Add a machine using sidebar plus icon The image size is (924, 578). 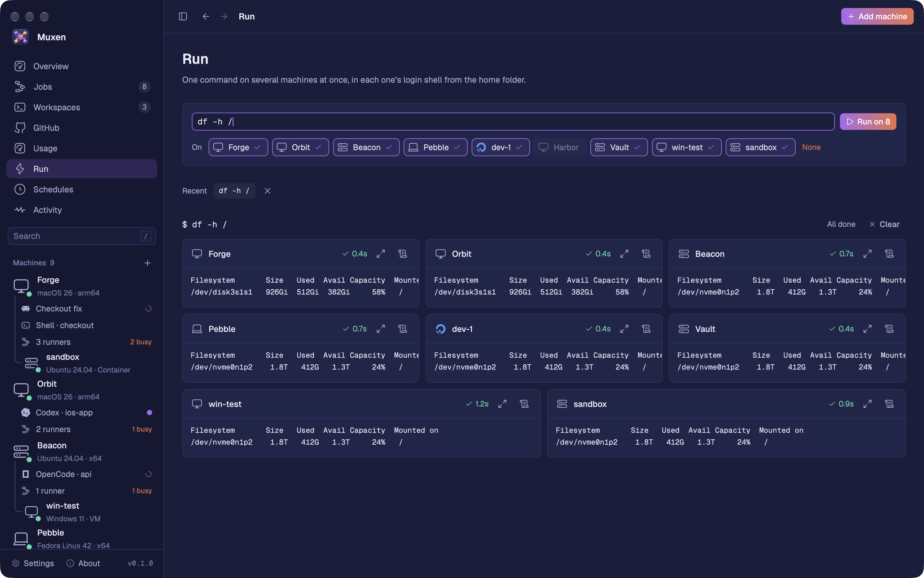pyautogui.click(x=148, y=263)
